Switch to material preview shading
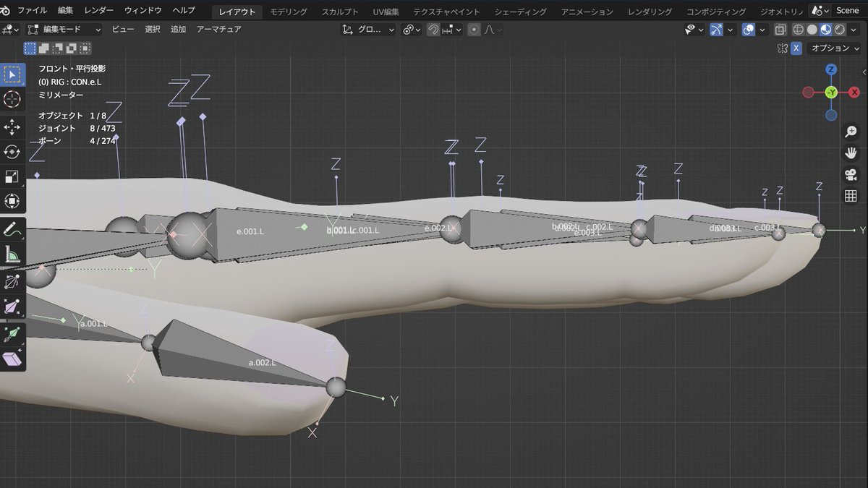The height and width of the screenshot is (488, 868). pyautogui.click(x=826, y=30)
